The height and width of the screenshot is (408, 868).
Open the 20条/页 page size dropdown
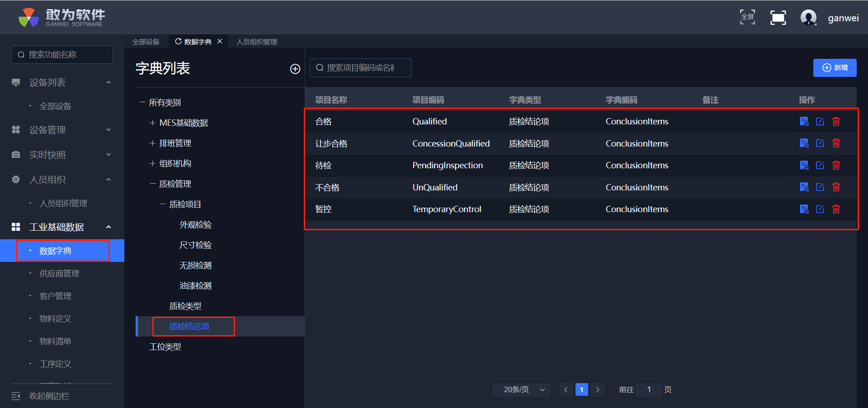[521, 389]
